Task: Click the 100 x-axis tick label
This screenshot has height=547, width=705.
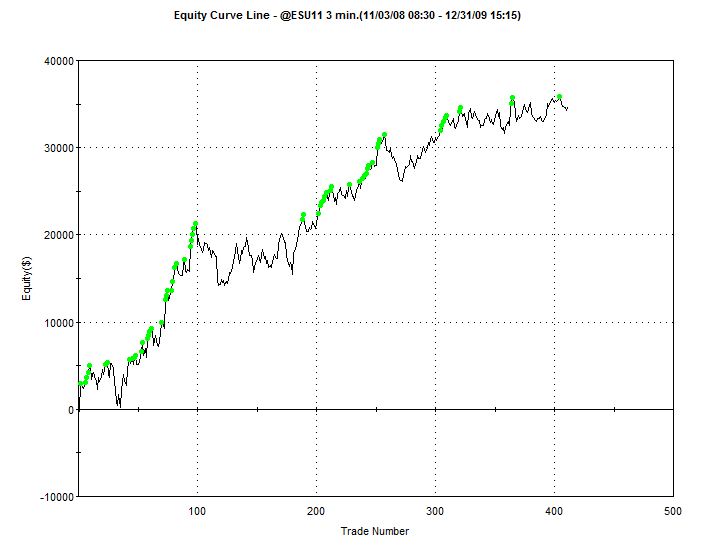Action: (197, 511)
